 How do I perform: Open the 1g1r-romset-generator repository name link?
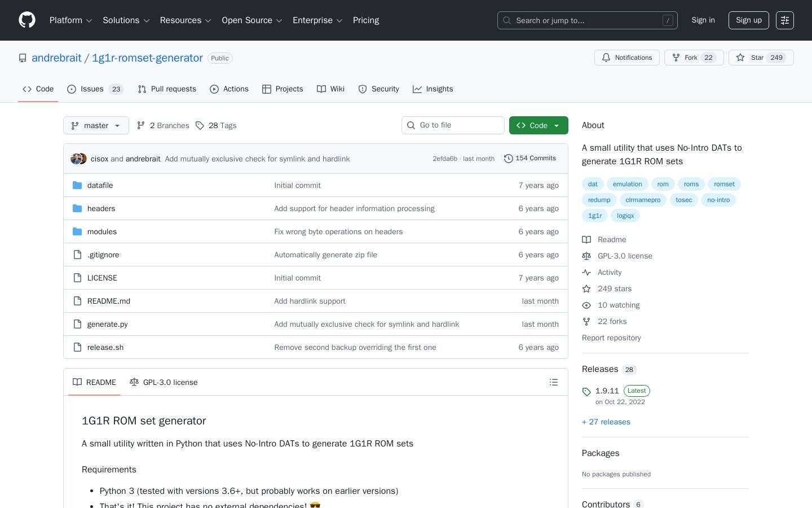[147, 58]
